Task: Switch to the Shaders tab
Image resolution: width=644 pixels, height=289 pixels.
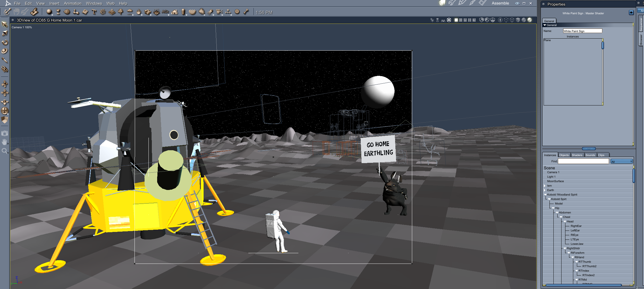Action: pyautogui.click(x=577, y=155)
